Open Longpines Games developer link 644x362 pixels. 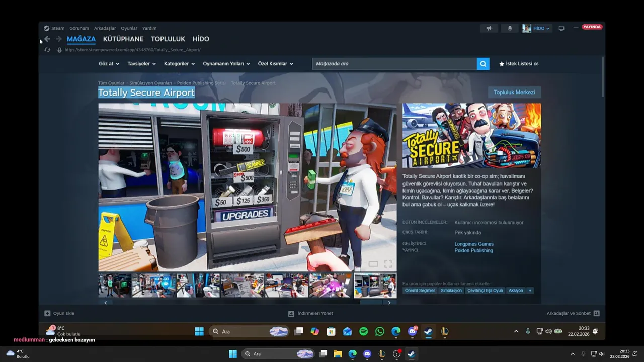tap(474, 244)
